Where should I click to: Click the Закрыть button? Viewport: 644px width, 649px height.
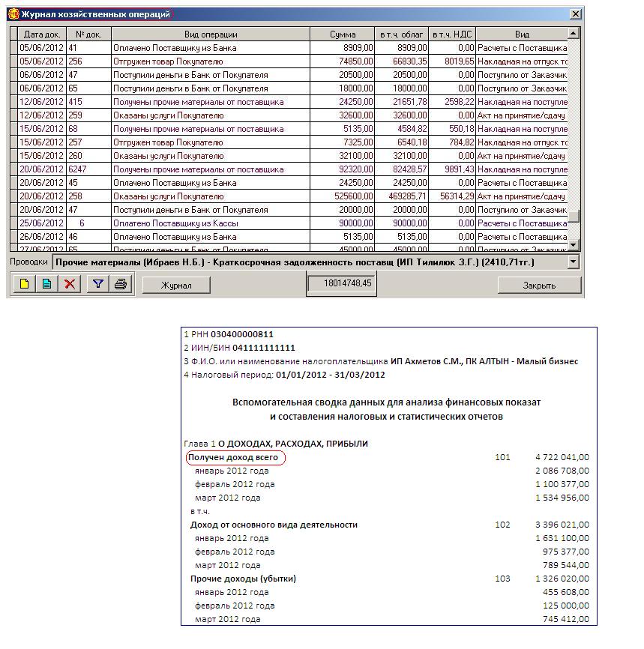pos(539,286)
